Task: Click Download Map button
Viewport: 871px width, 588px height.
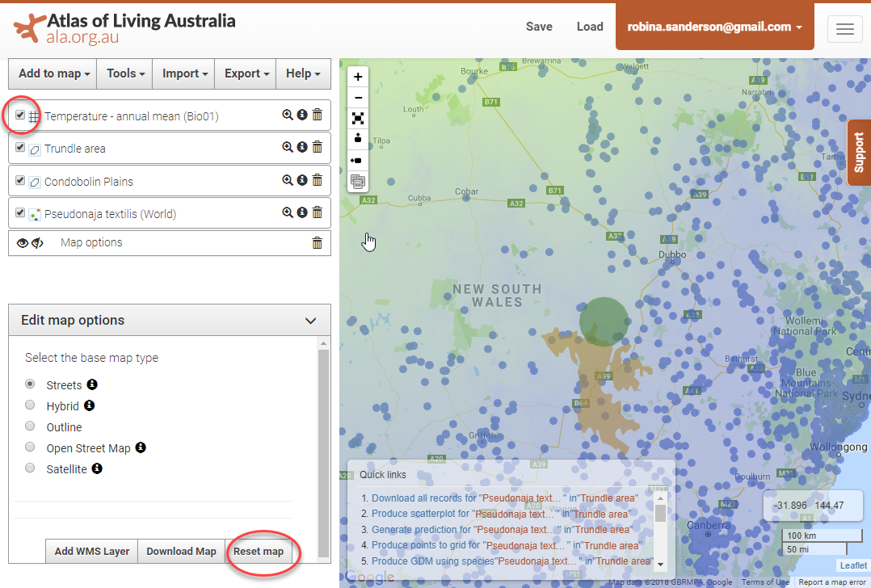Action: pyautogui.click(x=181, y=552)
